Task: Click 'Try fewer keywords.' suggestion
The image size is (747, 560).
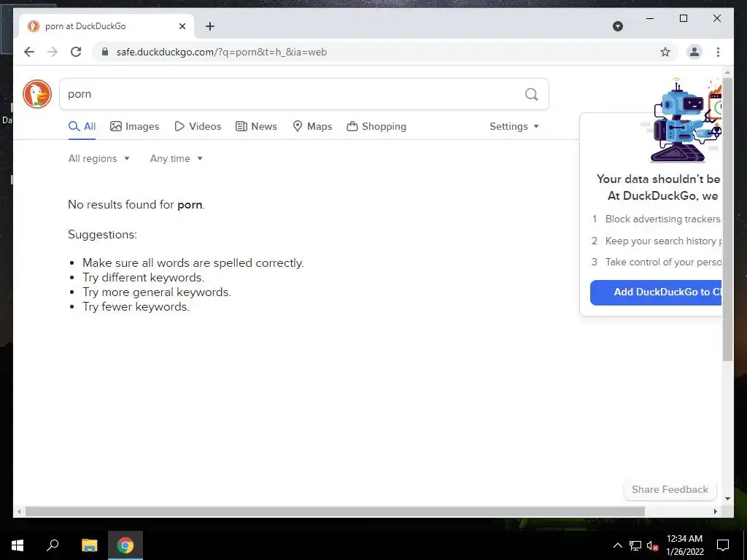Action: (x=136, y=307)
